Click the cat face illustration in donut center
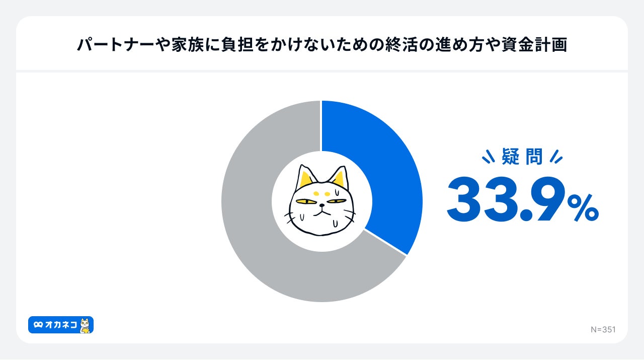The image size is (644, 360). point(322,200)
